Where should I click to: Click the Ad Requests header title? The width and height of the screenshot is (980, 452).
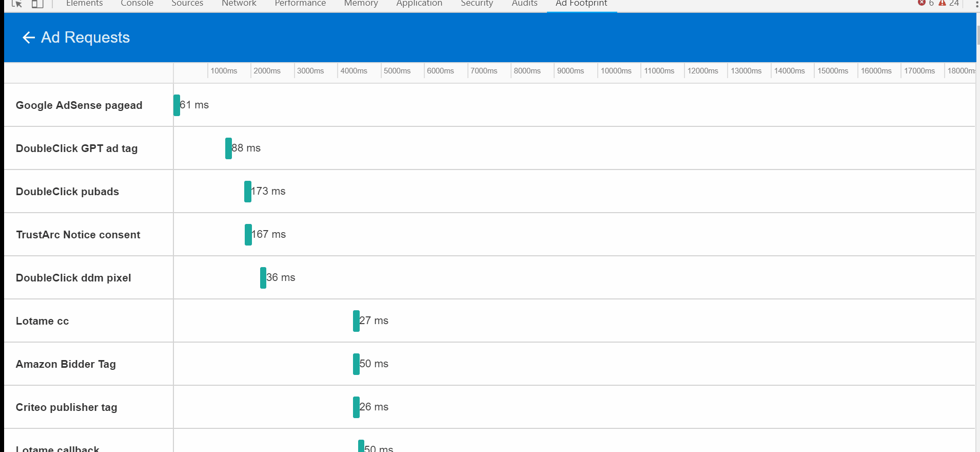pyautogui.click(x=85, y=37)
